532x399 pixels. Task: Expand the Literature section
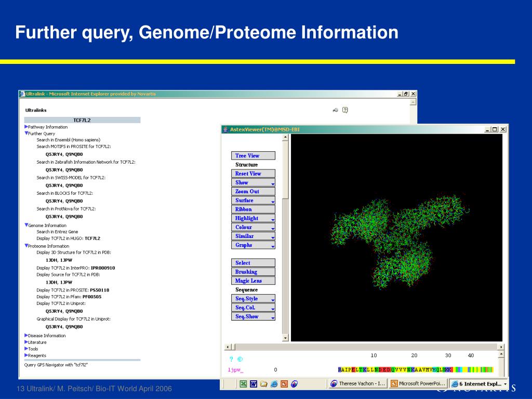click(x=26, y=342)
